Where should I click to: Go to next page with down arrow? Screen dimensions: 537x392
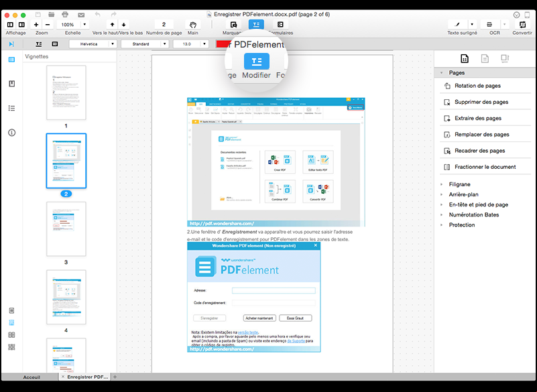click(x=123, y=24)
